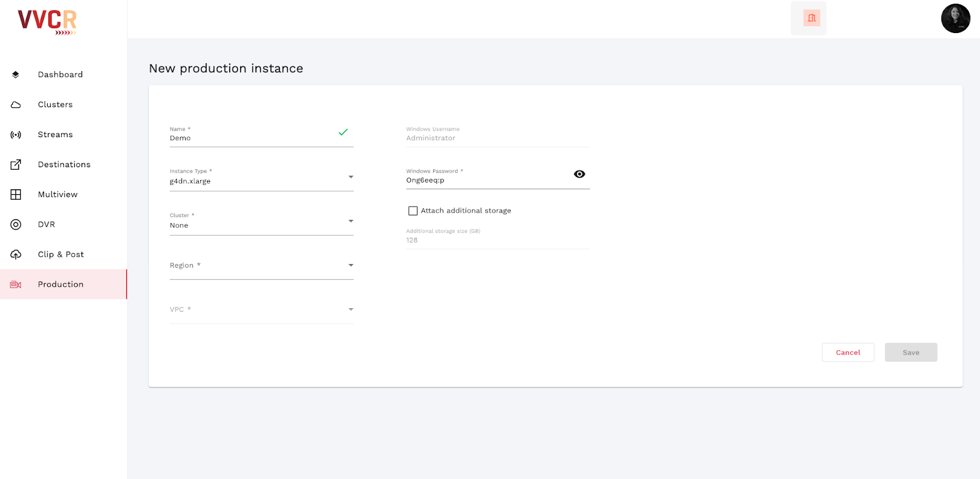
Task: Click the Dashboard layers icon
Action: tap(16, 75)
